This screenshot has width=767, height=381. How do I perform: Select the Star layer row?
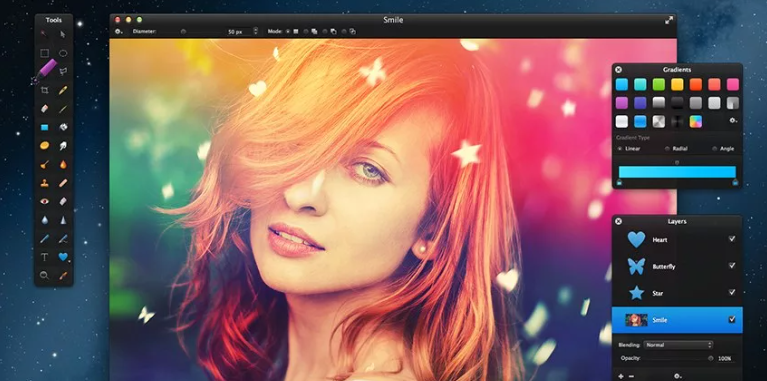click(x=677, y=293)
